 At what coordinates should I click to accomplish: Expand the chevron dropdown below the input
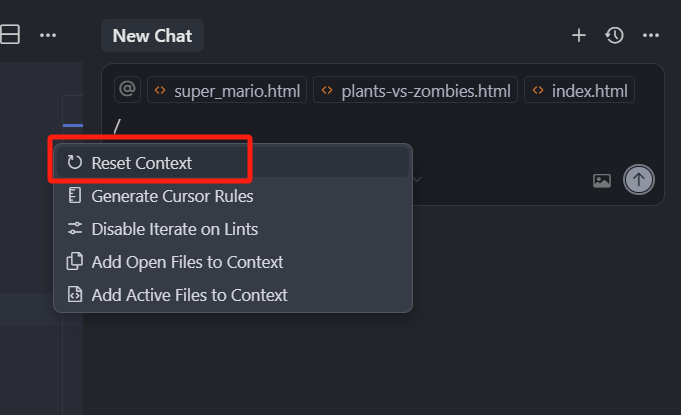coord(417,179)
